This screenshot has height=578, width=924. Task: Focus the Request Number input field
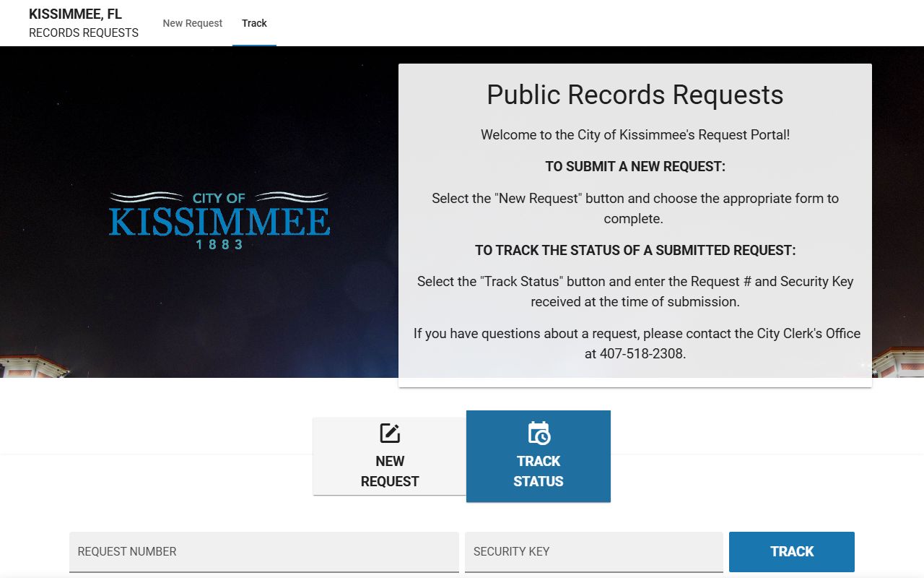(264, 552)
